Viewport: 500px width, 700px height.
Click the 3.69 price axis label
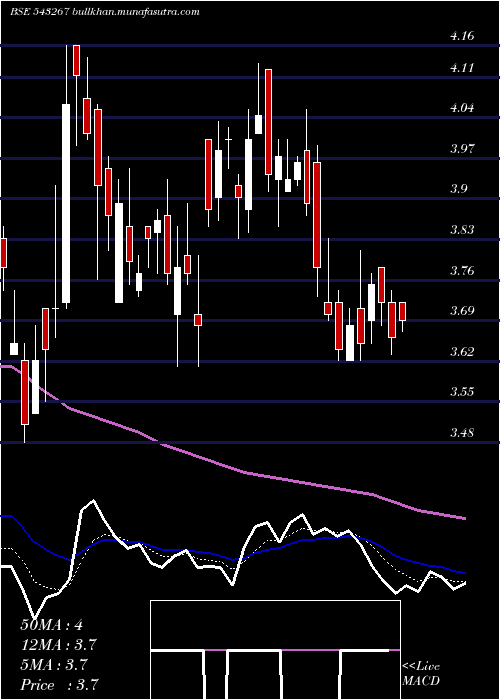coord(462,310)
